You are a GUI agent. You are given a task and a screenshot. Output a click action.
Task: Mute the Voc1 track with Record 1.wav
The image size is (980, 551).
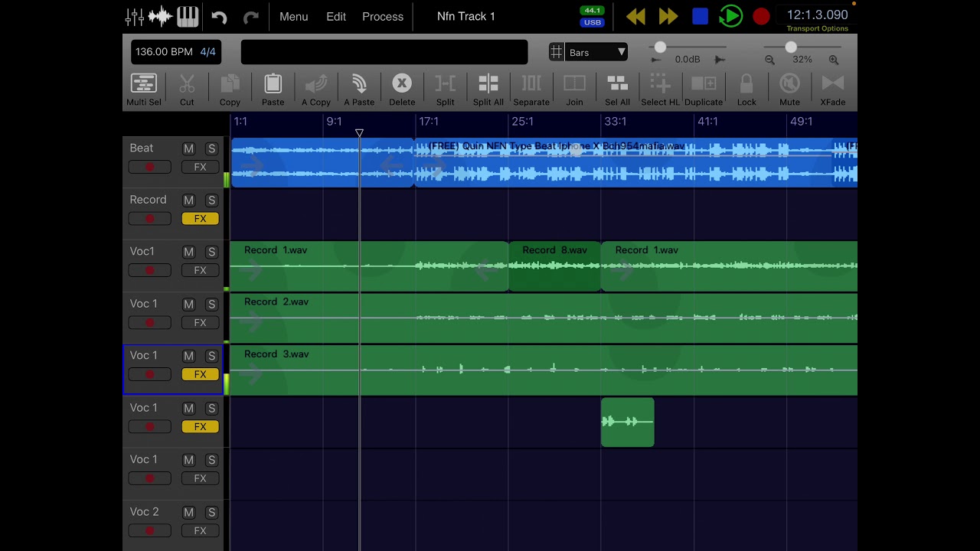click(188, 253)
